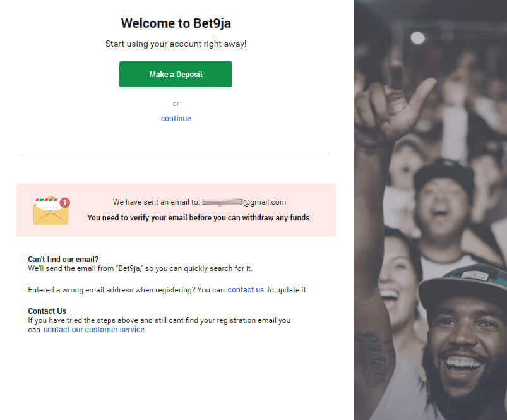Click the Make a Deposit button
The width and height of the screenshot is (507, 420).
click(x=176, y=74)
